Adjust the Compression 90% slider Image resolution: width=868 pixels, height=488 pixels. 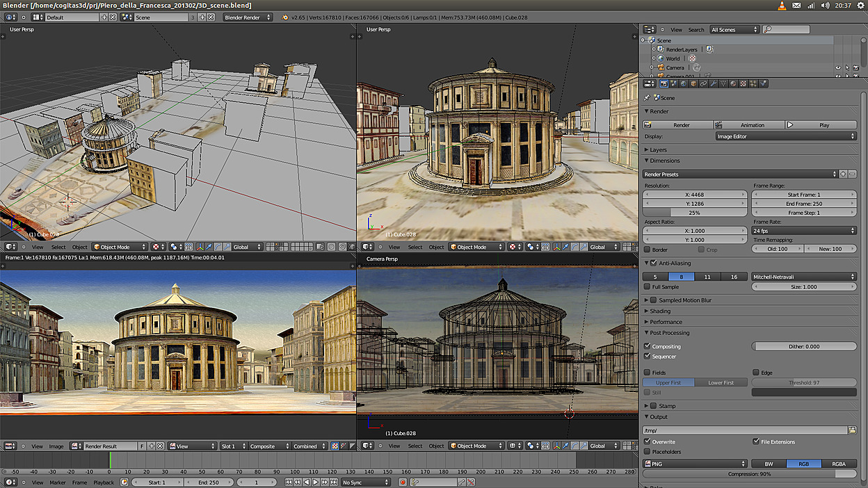749,473
